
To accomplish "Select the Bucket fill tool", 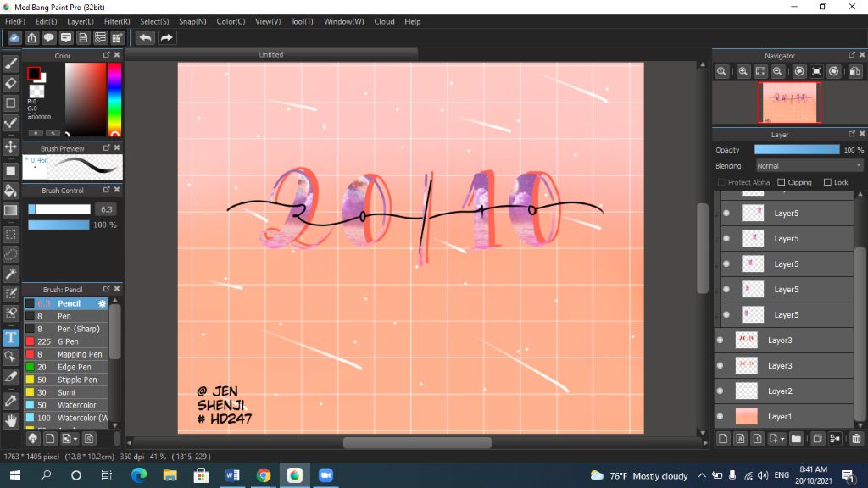I will [x=10, y=191].
